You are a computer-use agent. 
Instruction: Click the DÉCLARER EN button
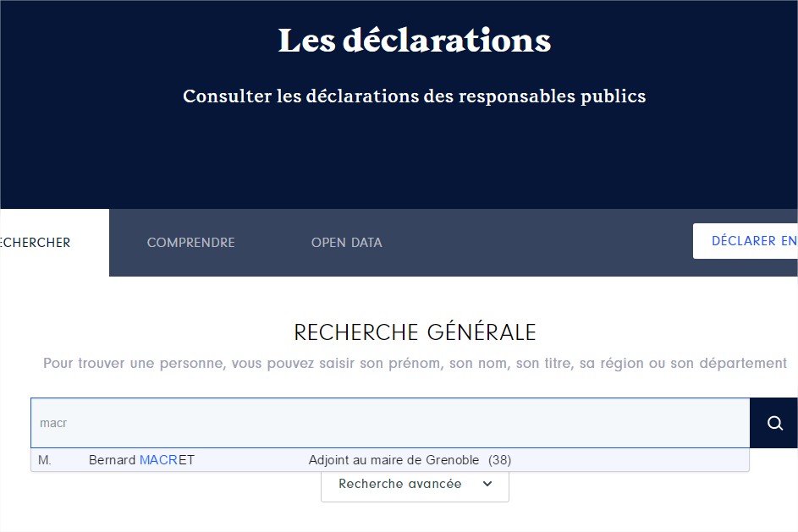click(746, 241)
